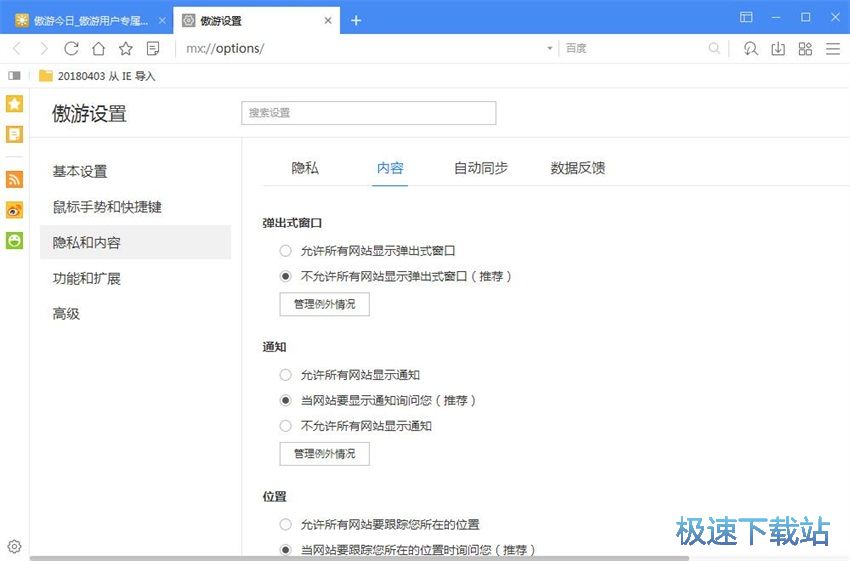
Task: Select 当网站要跟踪您所在的位置时询问您 radio
Action: tap(285, 550)
